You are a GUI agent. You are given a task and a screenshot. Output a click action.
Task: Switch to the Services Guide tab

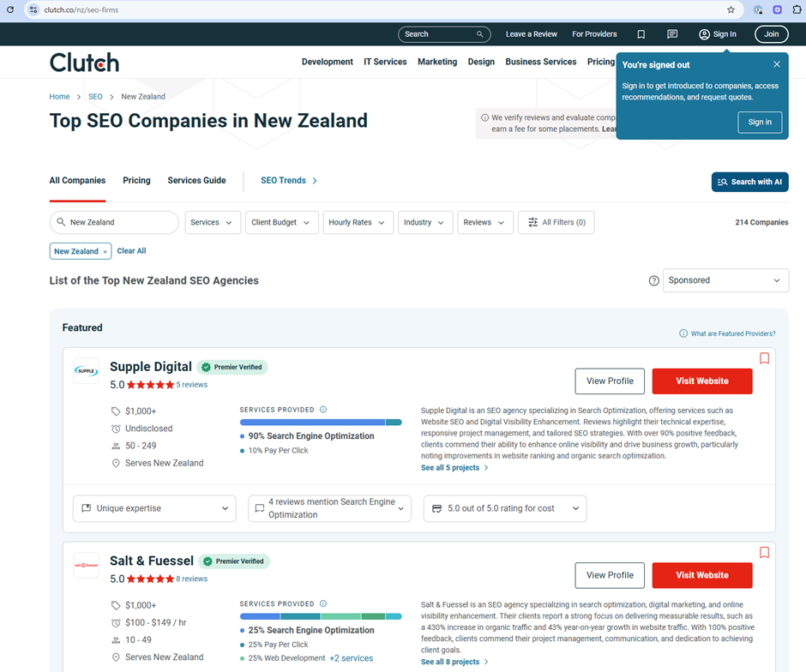197,180
